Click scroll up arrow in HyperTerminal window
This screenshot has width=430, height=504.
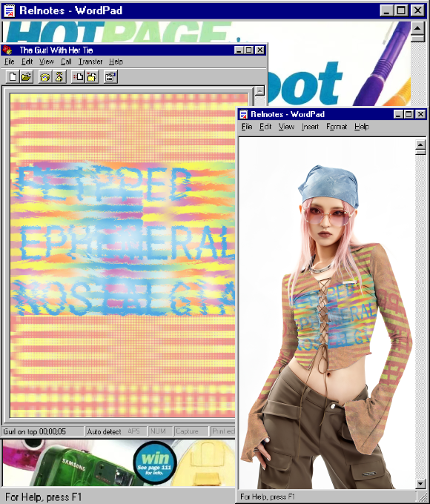coord(259,90)
